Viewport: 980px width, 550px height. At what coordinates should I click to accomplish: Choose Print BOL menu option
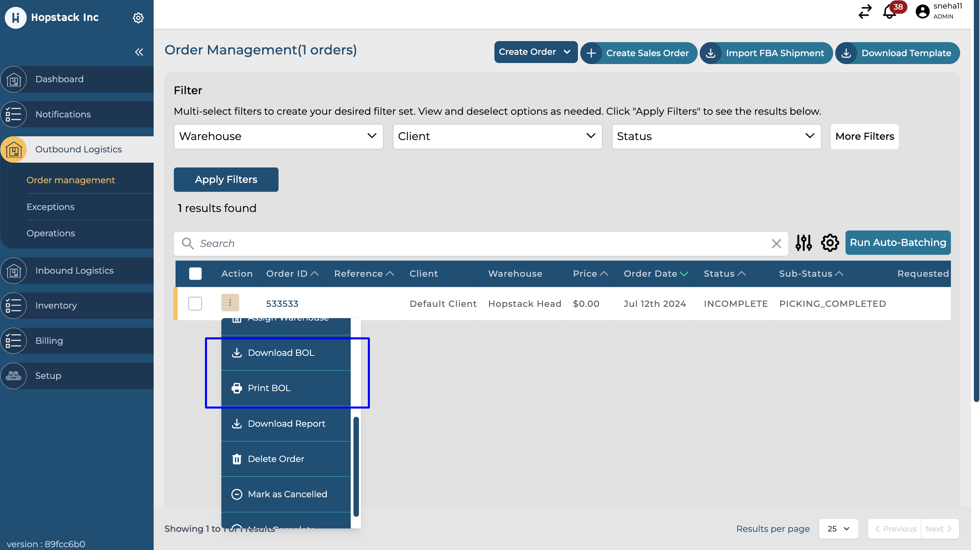pos(269,388)
